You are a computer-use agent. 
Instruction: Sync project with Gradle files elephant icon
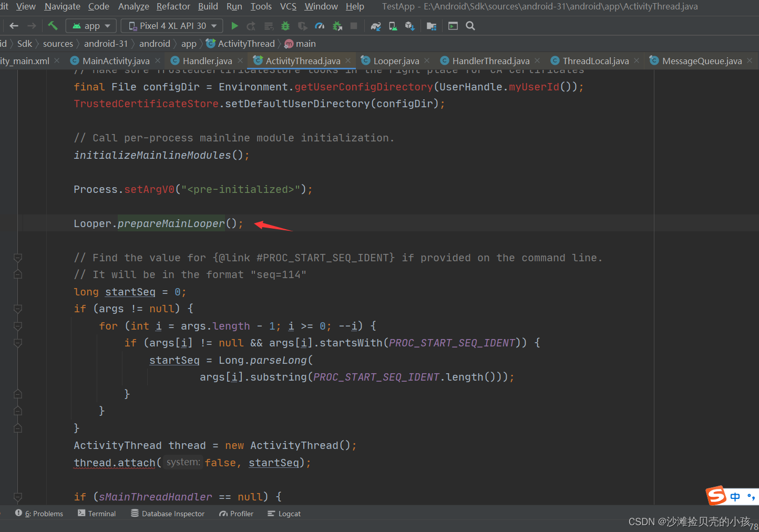tap(375, 25)
